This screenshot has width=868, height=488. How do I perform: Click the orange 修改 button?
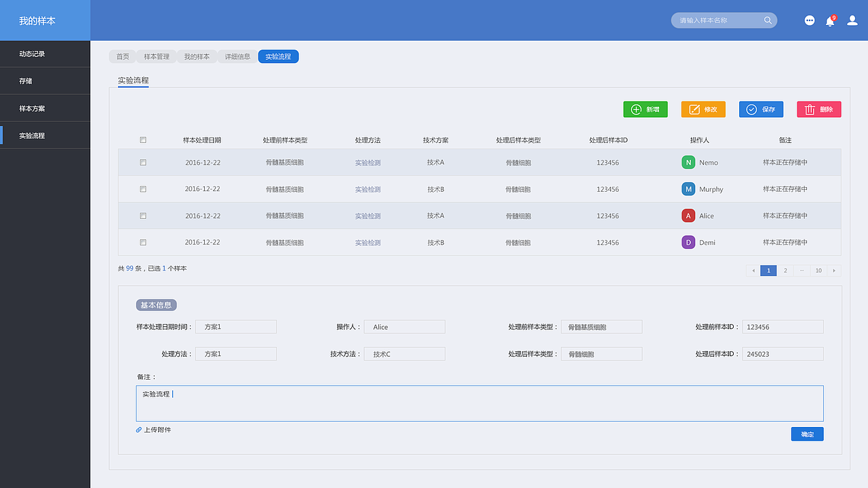703,109
